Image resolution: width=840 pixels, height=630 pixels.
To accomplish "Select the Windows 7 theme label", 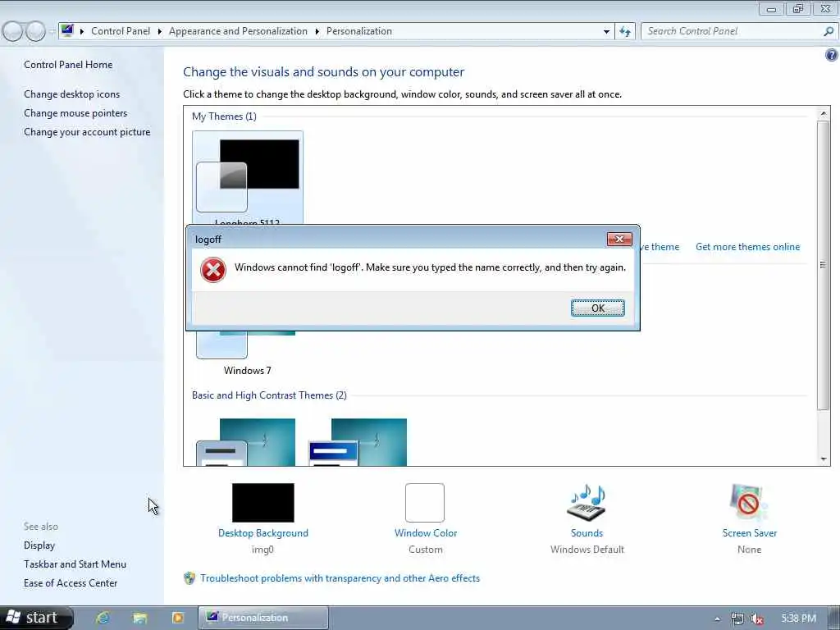I will (248, 371).
